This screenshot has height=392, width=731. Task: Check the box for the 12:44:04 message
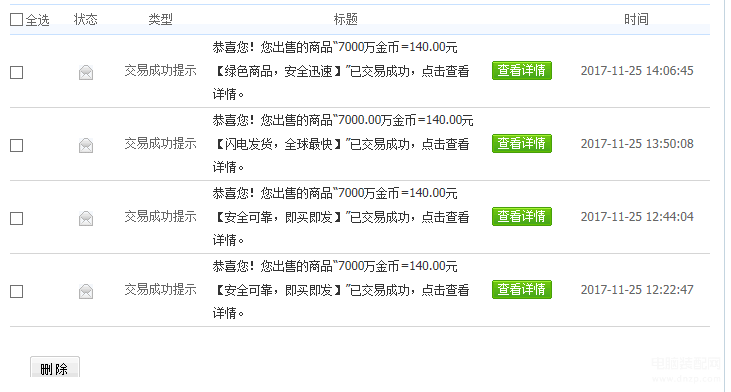coord(16,219)
